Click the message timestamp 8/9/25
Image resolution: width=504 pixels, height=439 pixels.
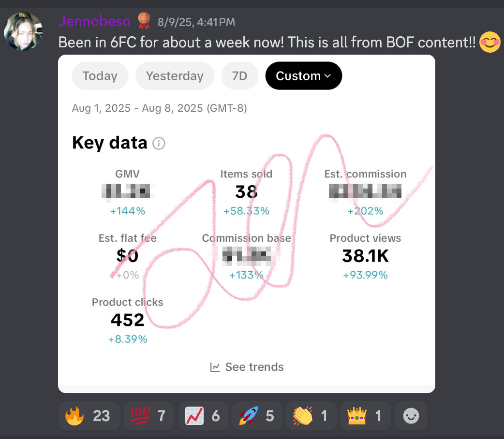(x=196, y=22)
